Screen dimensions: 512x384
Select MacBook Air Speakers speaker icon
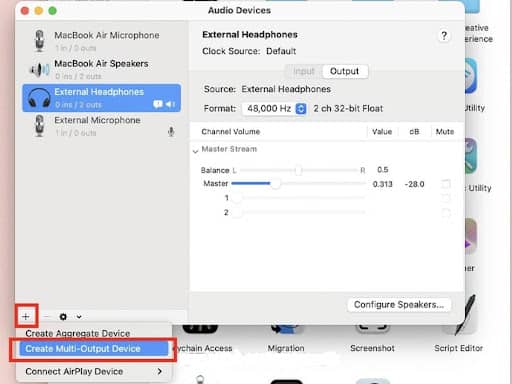coord(39,69)
